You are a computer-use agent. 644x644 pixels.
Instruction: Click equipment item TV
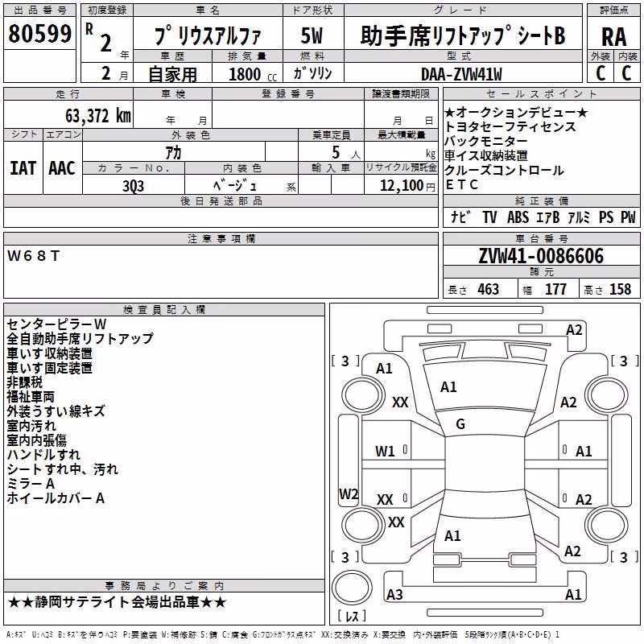coord(489,217)
